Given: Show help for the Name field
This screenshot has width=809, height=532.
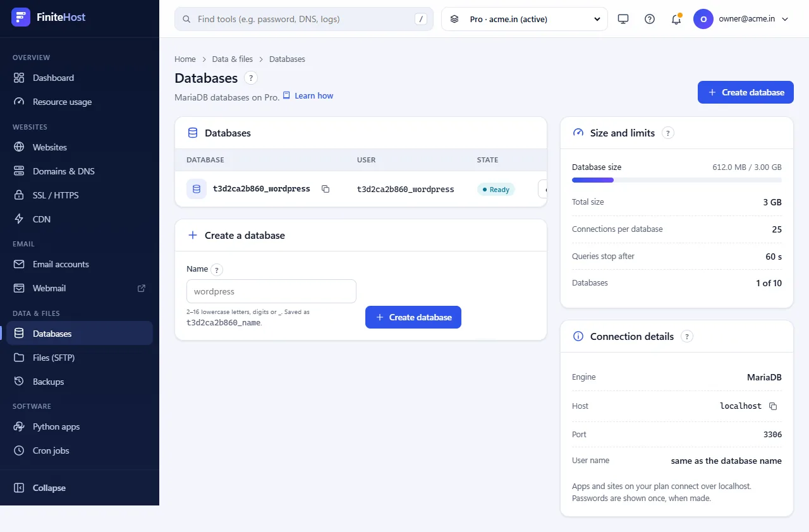Looking at the screenshot, I should (x=217, y=270).
